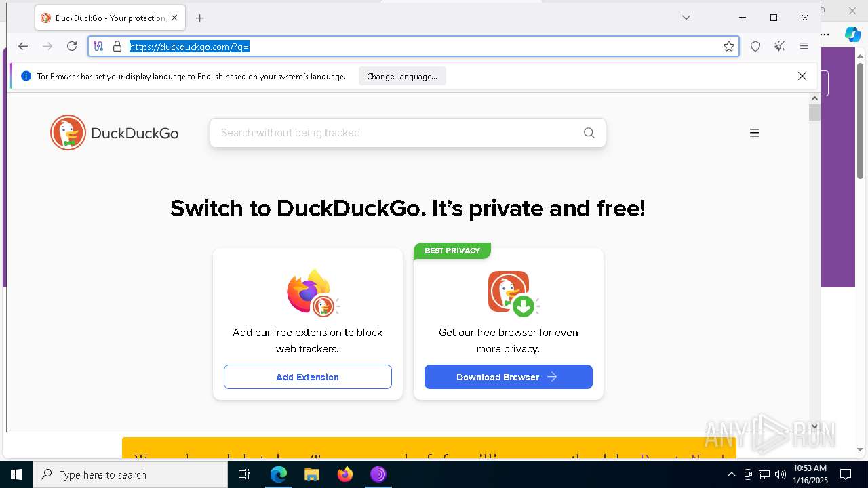Click the network tray icon
868x488 pixels.
[764, 474]
